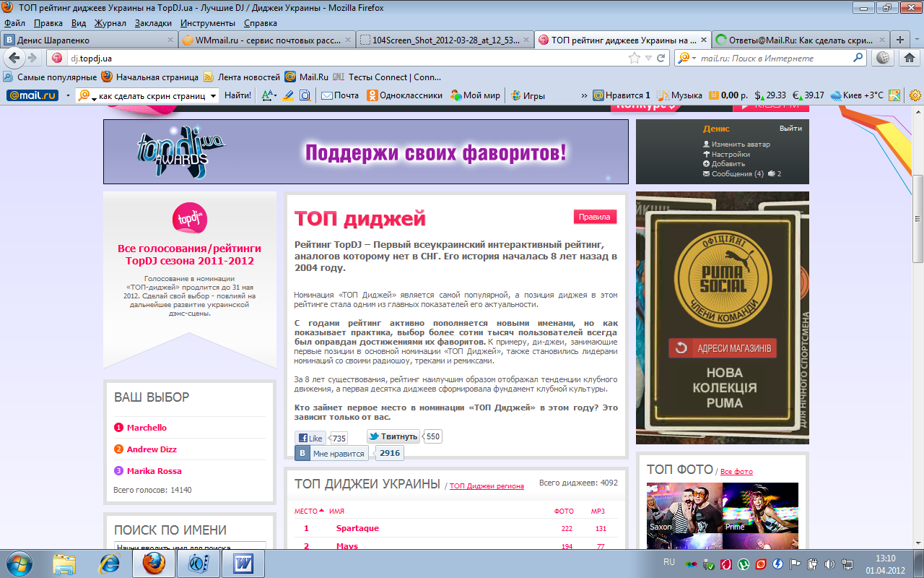The height and width of the screenshot is (578, 924).
Task: Open the gear settings icon in the toolbar
Action: pos(915,95)
